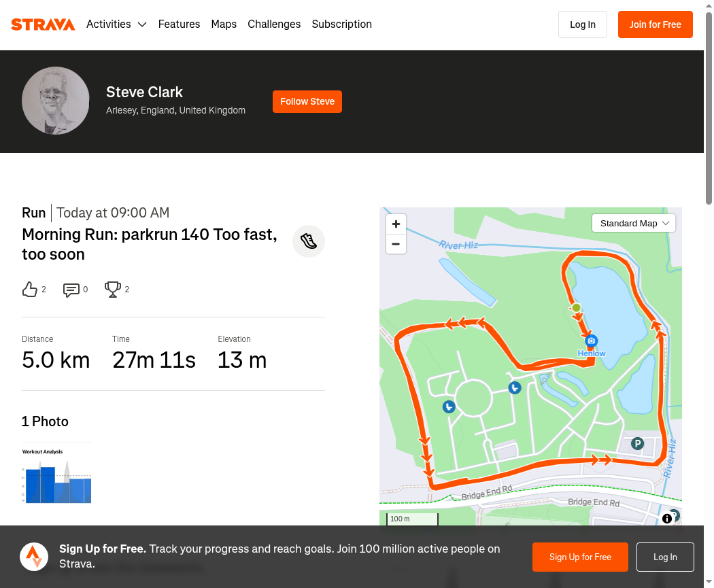
Task: Open Steve Clark's name link
Action: tap(144, 92)
